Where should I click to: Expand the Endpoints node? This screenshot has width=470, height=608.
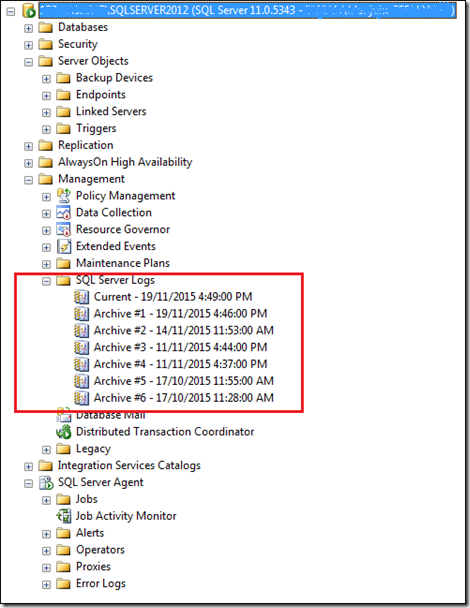pyautogui.click(x=46, y=96)
